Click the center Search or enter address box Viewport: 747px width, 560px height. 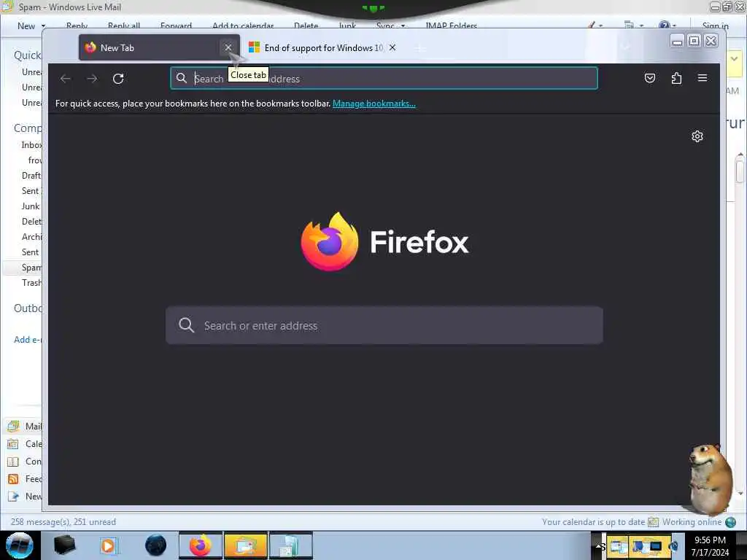(x=384, y=325)
